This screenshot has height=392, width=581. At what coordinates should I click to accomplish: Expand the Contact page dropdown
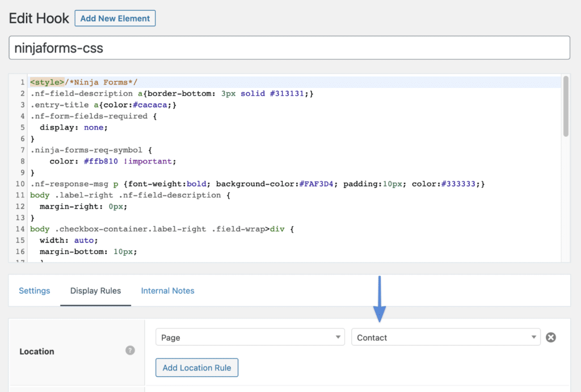click(445, 338)
